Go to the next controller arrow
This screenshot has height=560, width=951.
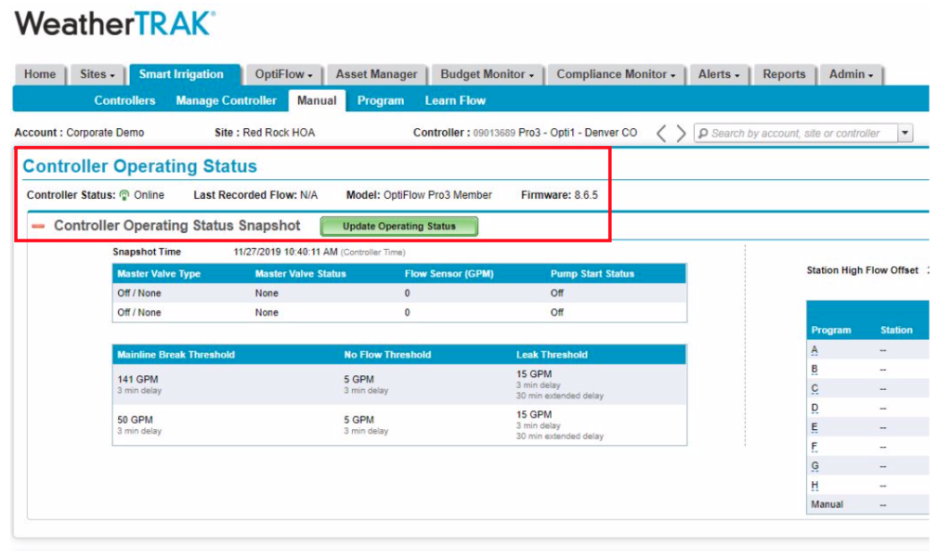681,133
